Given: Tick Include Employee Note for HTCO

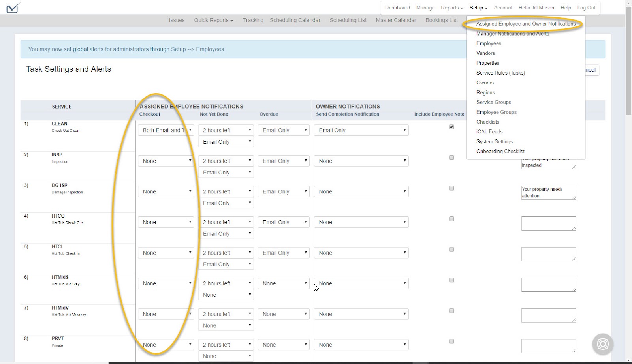Looking at the screenshot, I should pos(451,219).
